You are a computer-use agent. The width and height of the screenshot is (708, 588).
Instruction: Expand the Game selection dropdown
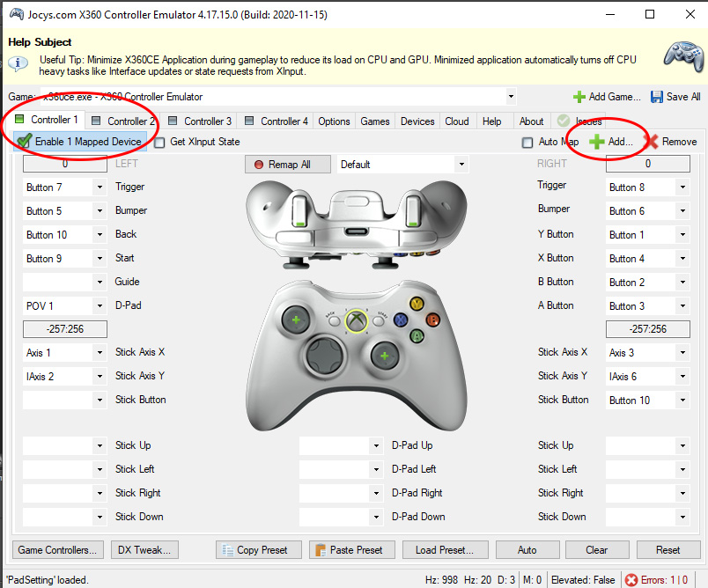pos(511,97)
